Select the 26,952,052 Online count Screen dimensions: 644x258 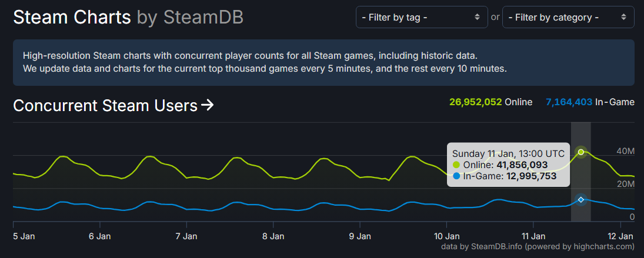(x=475, y=102)
